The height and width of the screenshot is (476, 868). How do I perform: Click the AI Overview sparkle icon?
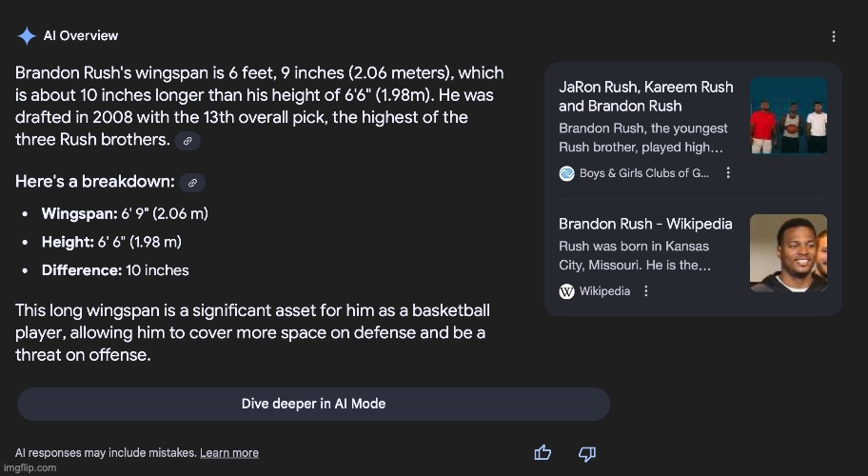click(26, 36)
